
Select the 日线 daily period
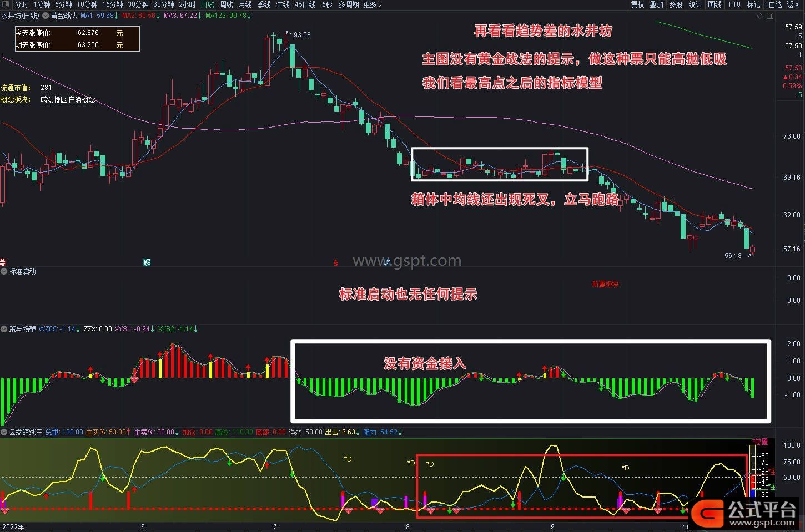207,4
